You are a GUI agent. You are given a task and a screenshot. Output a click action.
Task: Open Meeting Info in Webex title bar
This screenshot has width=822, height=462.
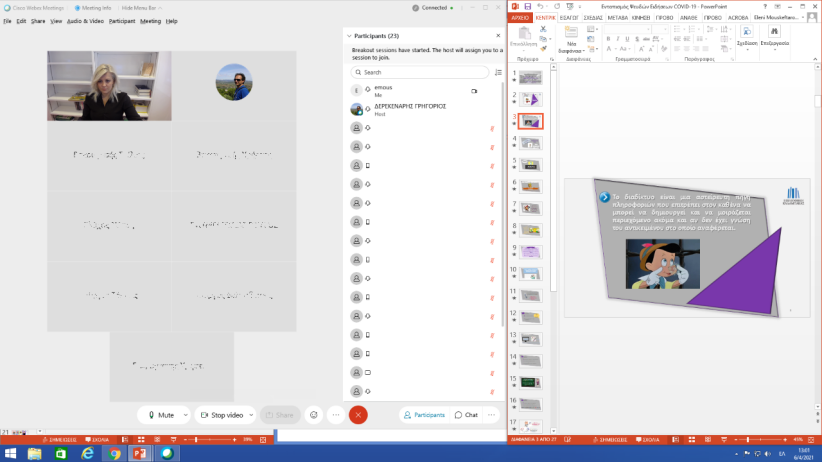click(x=93, y=8)
